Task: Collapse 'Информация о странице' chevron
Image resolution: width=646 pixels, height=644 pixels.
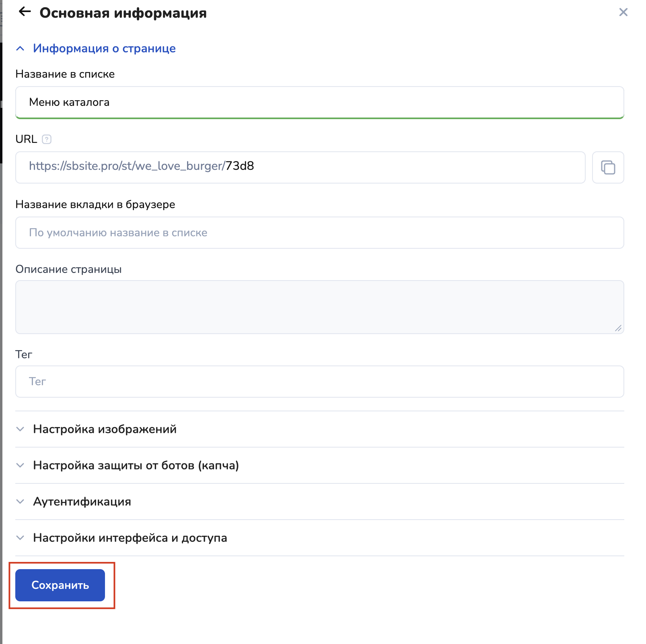Action: click(20, 49)
